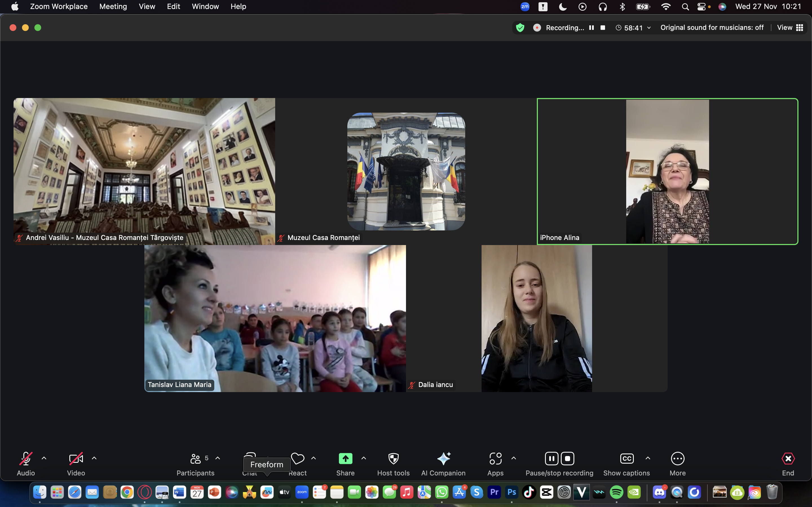Select Tanislav Liana Maria video tile
This screenshot has width=812, height=507.
tap(275, 318)
